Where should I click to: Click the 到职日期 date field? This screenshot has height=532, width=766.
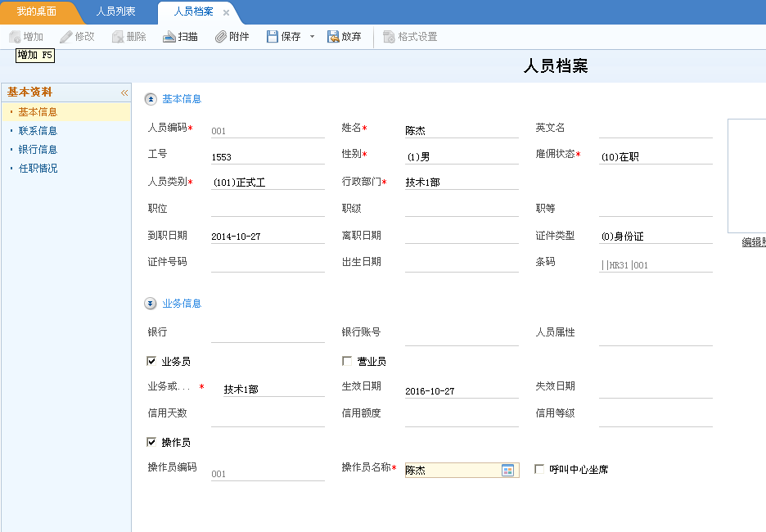[x=268, y=237]
